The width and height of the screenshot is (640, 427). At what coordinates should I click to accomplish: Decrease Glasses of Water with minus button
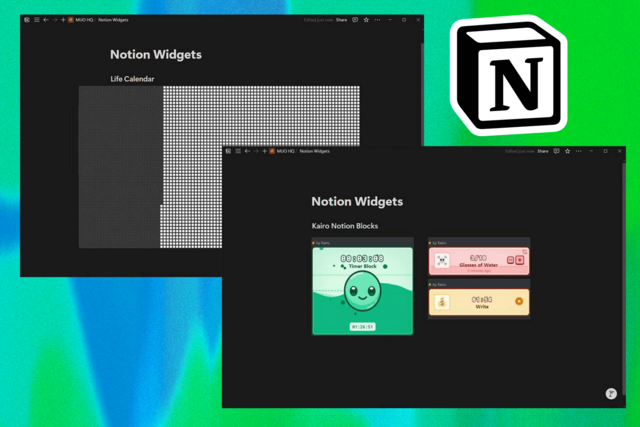510,260
